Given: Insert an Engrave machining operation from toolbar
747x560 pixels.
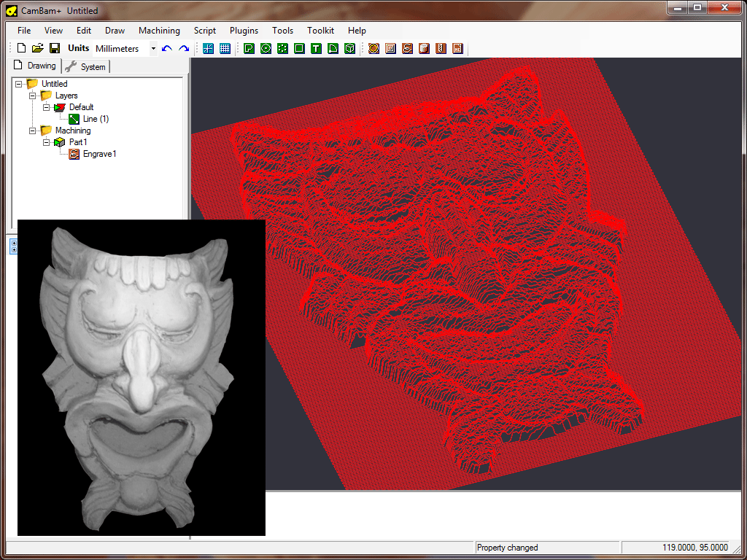Looking at the screenshot, I should pyautogui.click(x=407, y=48).
